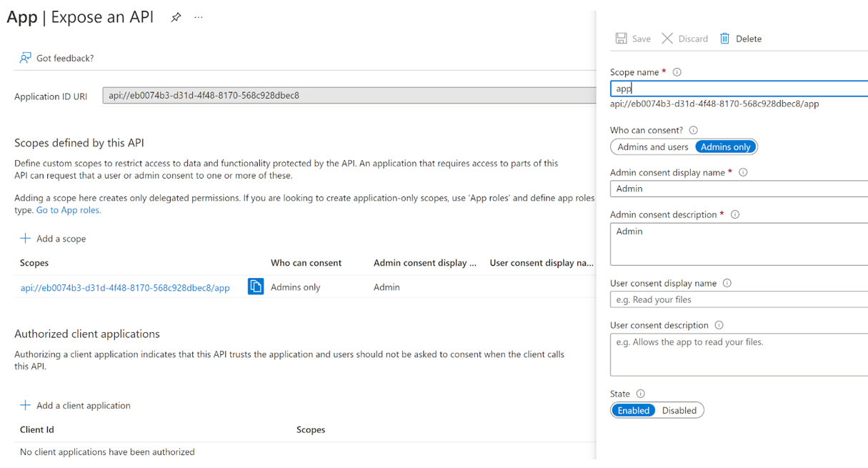Click the Admin consent display column header
The height and width of the screenshot is (468, 868).
[x=425, y=263]
